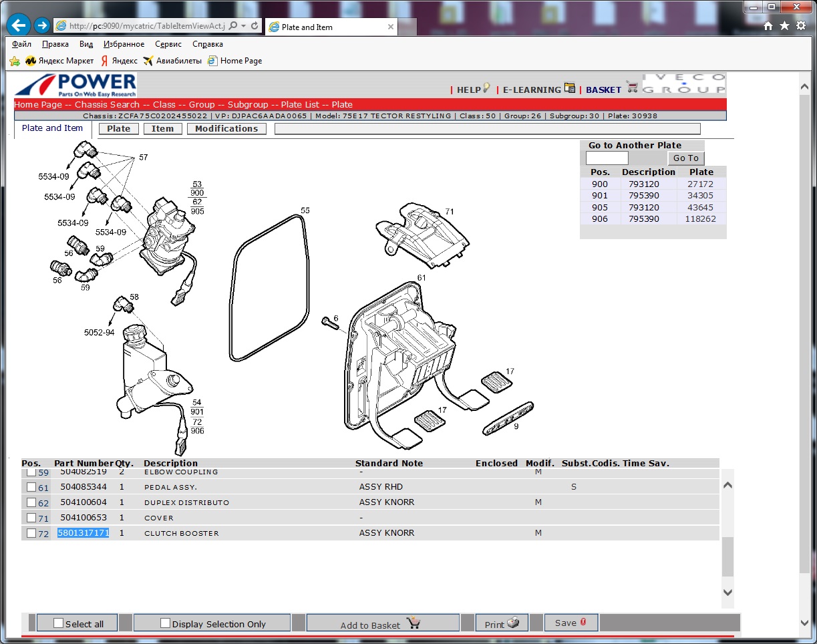This screenshot has width=817, height=644.
Task: Expand the address bar dropdown arrow
Action: [x=244, y=25]
